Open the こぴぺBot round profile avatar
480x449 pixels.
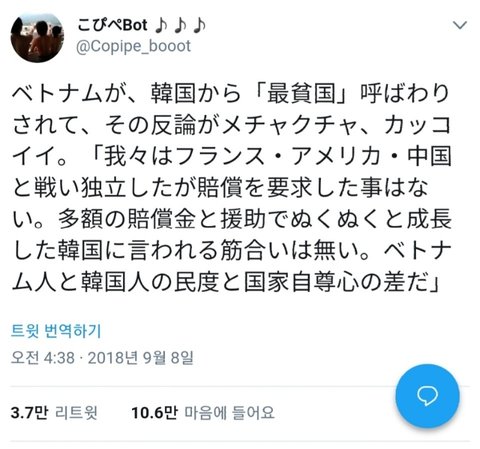tap(37, 38)
